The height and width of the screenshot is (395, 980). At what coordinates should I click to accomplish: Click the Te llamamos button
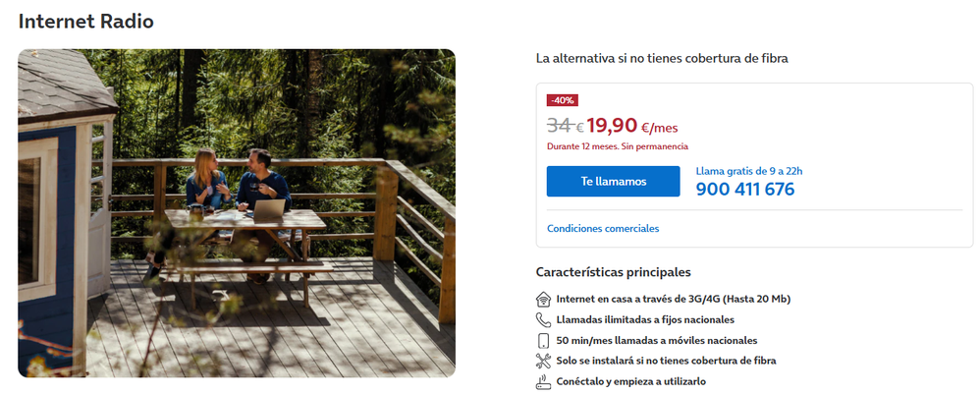point(613,181)
